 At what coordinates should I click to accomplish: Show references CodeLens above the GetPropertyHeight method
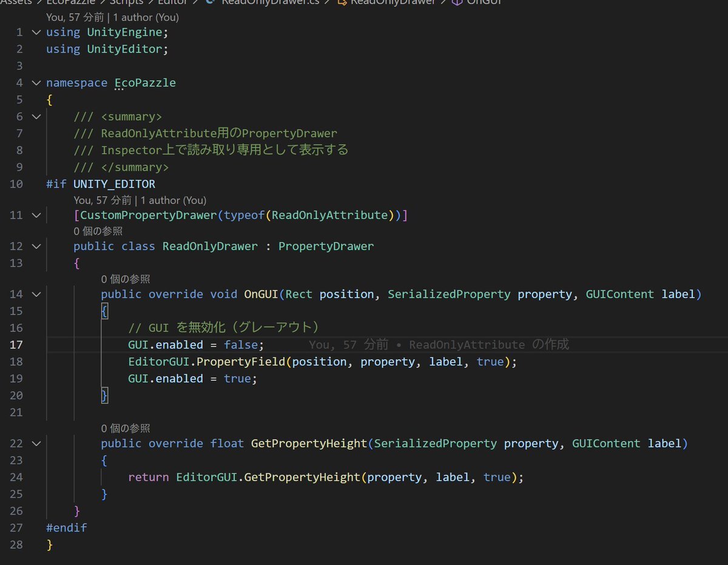[125, 428]
